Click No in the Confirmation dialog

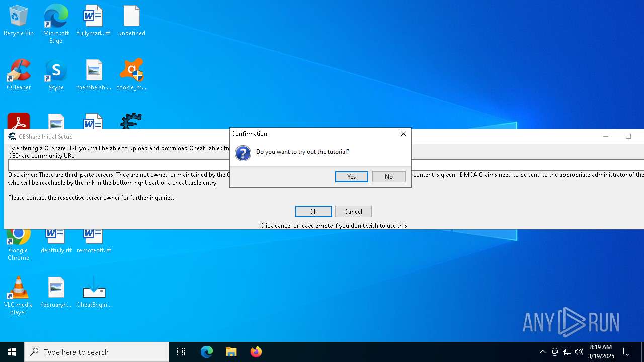pos(388,176)
